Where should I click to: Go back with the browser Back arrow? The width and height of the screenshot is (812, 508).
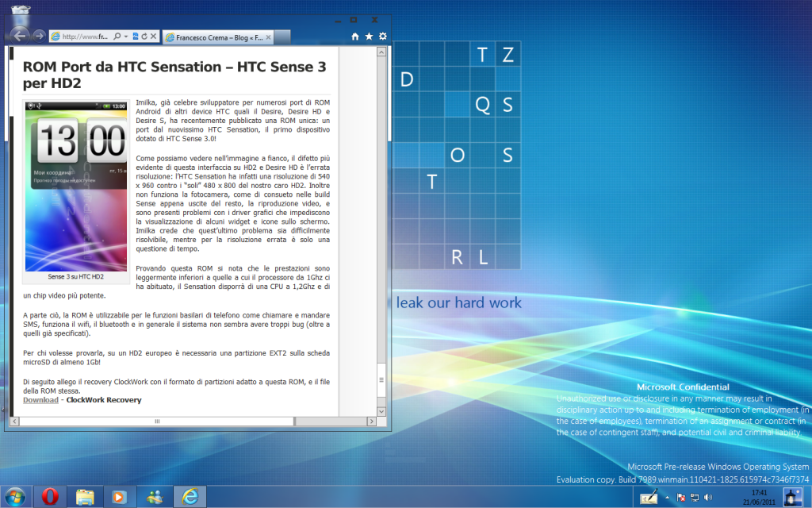coord(20,36)
